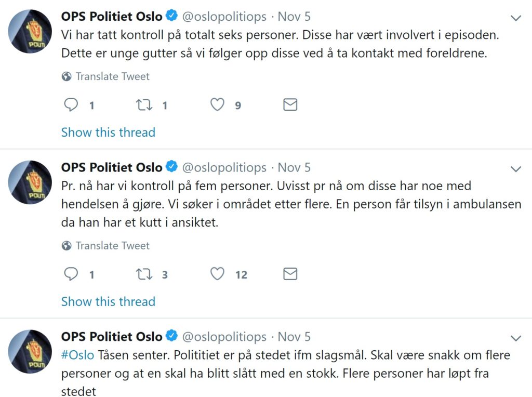Show this thread under first tweet

tap(108, 132)
